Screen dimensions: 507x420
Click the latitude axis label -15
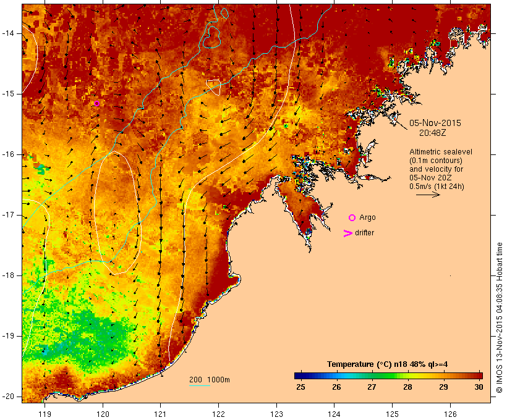pyautogui.click(x=8, y=94)
